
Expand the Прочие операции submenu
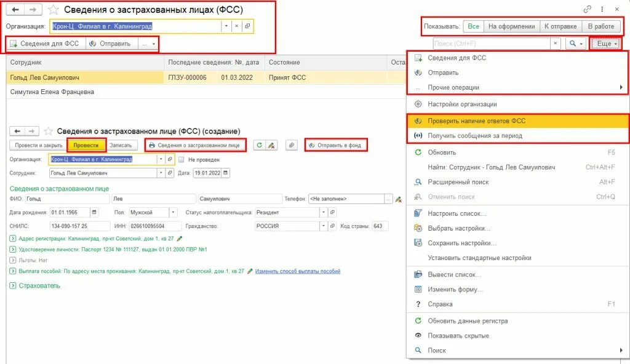517,87
